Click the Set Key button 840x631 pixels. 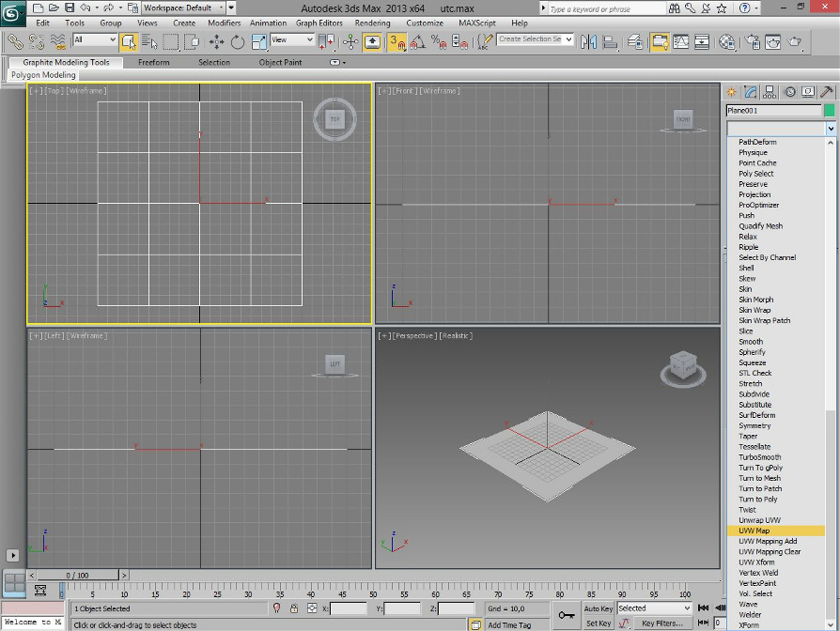(599, 623)
